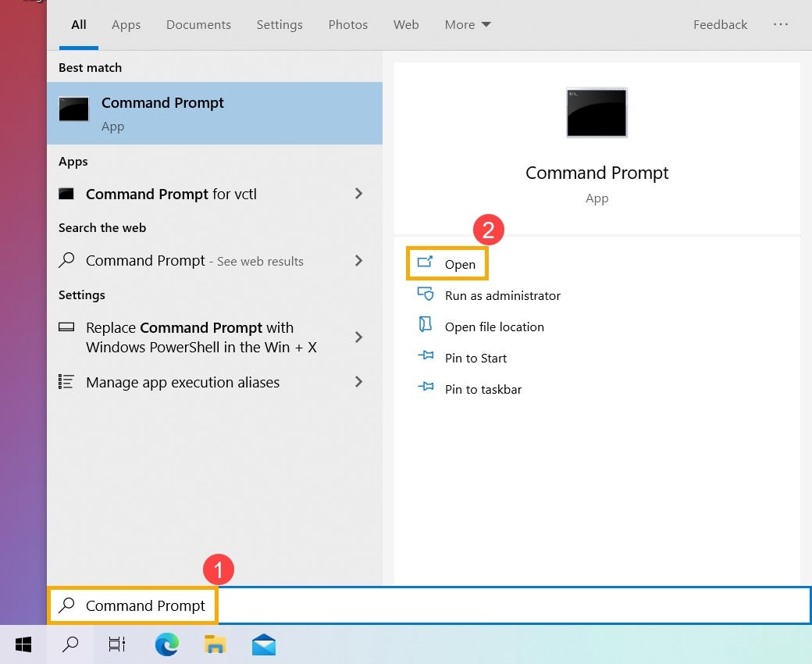Click the Replace Command Prompt settings icon
This screenshot has height=664, width=812.
(x=66, y=327)
